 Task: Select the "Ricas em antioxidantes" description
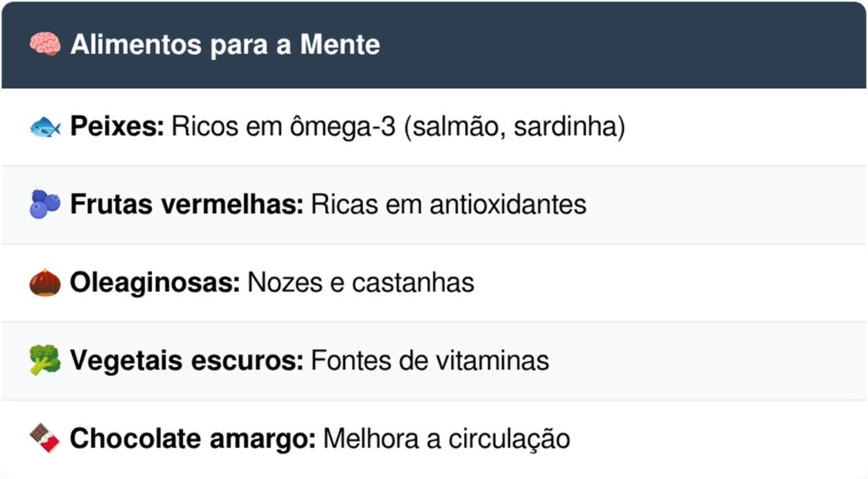coord(448,204)
